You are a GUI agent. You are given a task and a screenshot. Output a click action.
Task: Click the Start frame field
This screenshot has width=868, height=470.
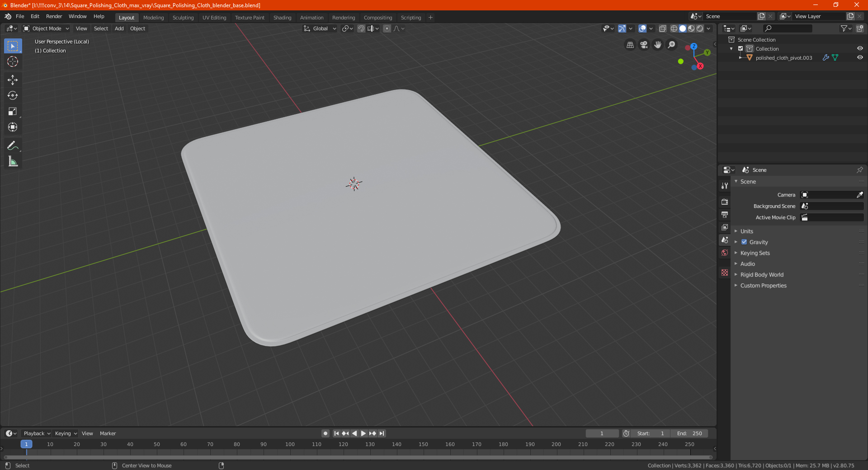click(651, 433)
